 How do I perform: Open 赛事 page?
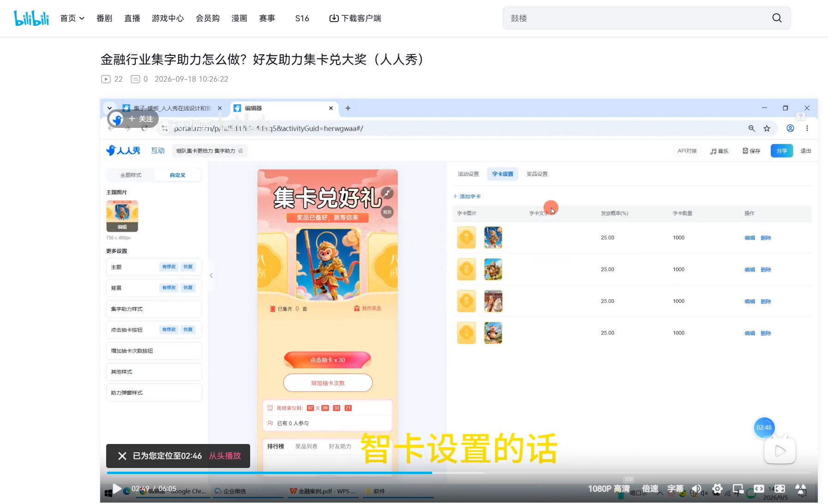[267, 18]
